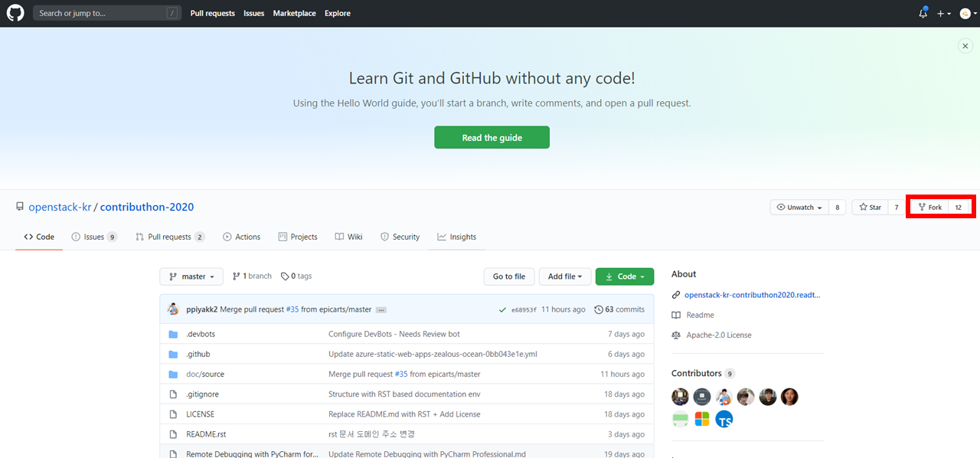Switch to the Projects tab

298,237
